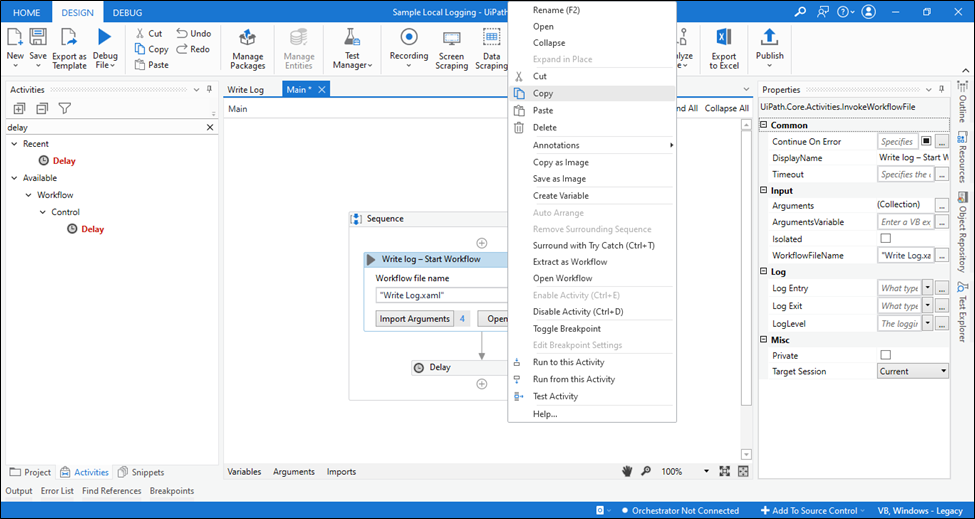Open Target Session dropdown

click(913, 372)
